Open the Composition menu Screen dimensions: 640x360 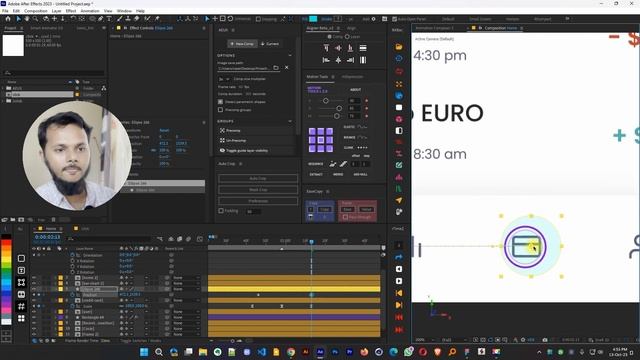[36, 11]
